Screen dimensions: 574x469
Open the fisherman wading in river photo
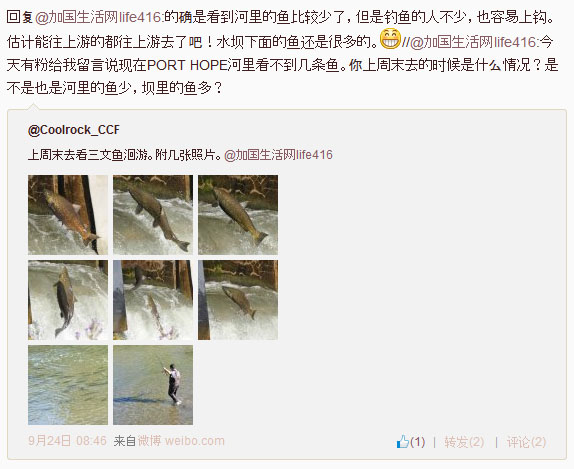153,385
